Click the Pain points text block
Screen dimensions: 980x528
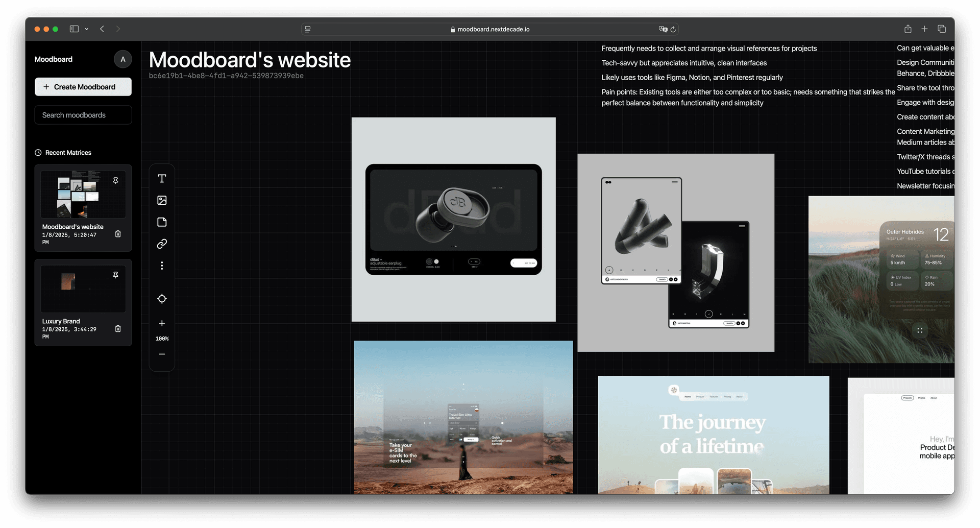click(748, 98)
